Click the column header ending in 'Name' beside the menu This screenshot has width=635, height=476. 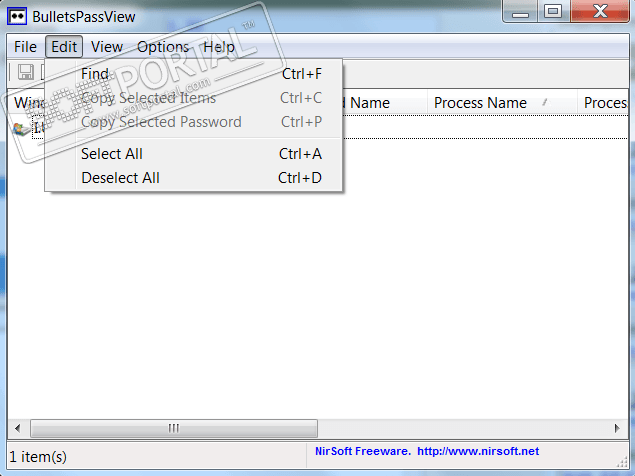point(385,103)
